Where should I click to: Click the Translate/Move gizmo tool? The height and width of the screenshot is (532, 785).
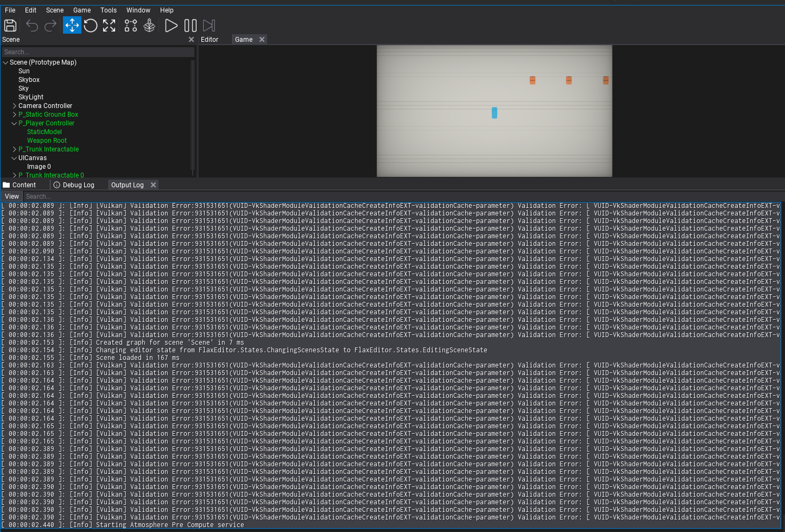72,26
